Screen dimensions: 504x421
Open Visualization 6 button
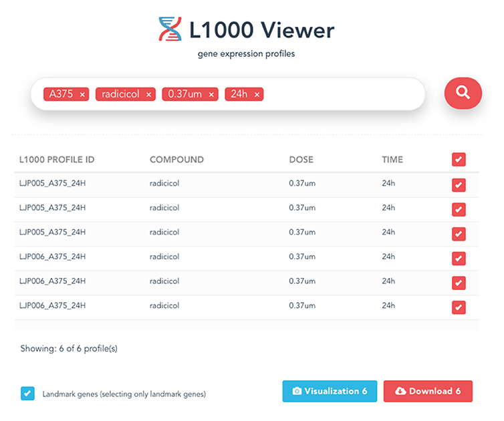pos(330,391)
